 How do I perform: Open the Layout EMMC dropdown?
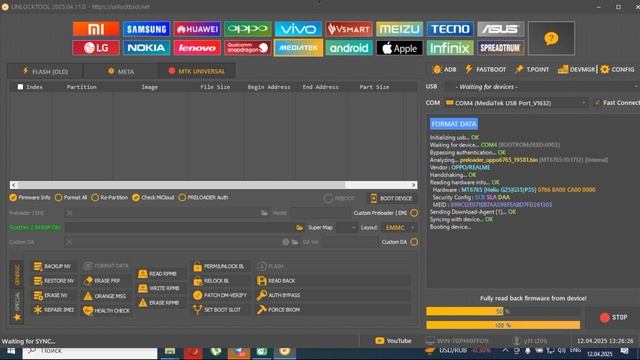399,227
